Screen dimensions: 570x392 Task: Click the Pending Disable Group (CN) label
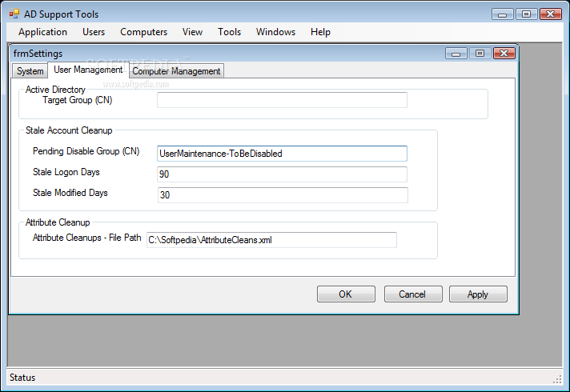(x=86, y=151)
